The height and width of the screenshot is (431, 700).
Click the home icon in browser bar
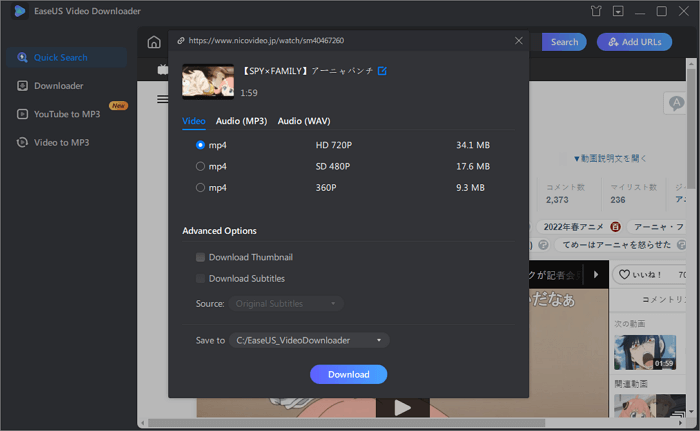click(x=154, y=42)
